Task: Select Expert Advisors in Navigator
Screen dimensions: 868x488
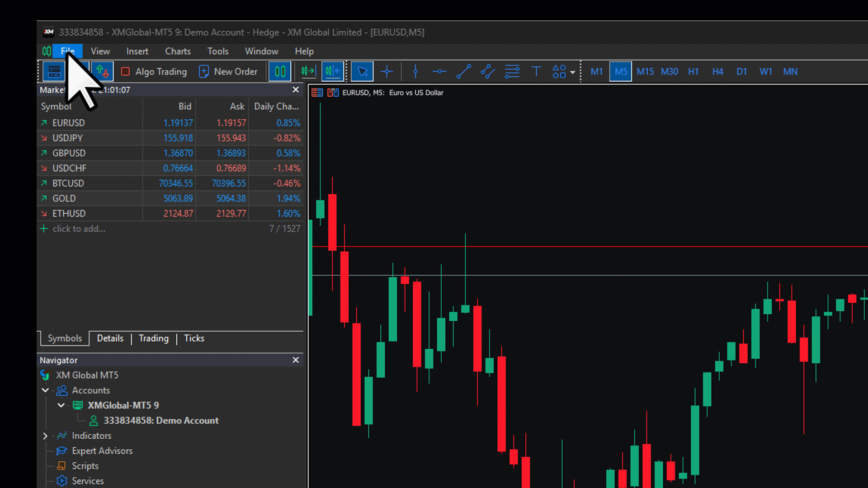Action: 102,450
